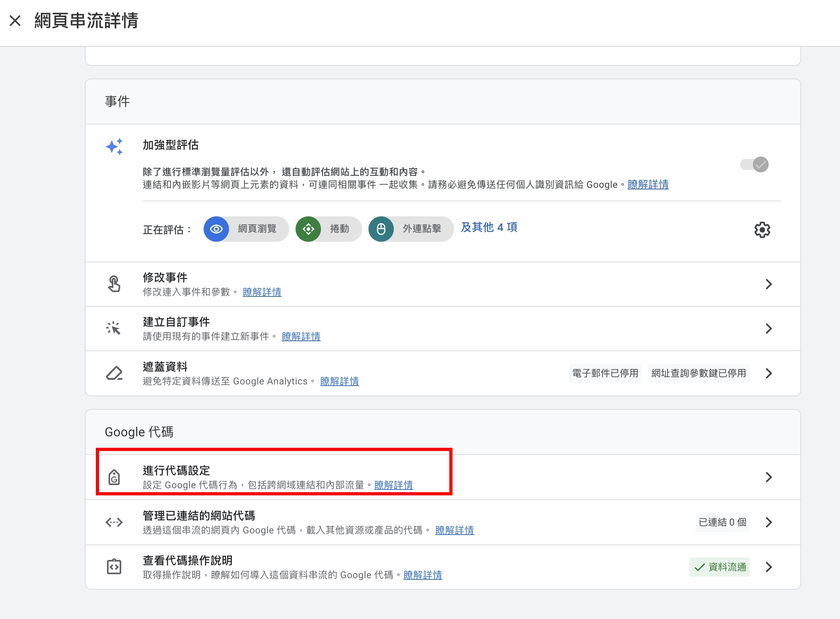Click the 管理已連結的網站代碼 code icon
This screenshot has width=840, height=619.
[114, 522]
